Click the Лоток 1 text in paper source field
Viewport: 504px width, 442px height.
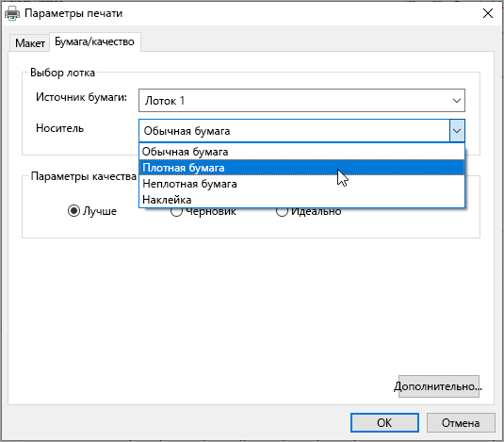(165, 101)
